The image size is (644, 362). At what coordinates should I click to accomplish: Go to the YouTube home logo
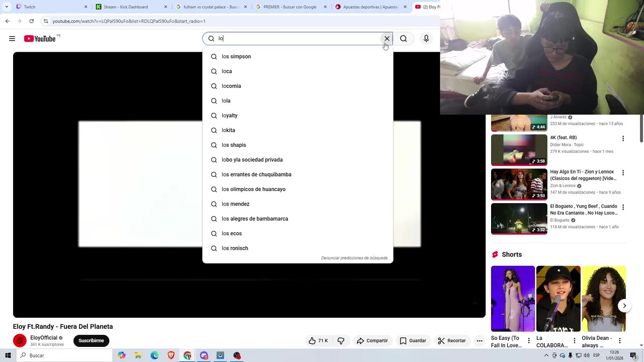point(40,39)
